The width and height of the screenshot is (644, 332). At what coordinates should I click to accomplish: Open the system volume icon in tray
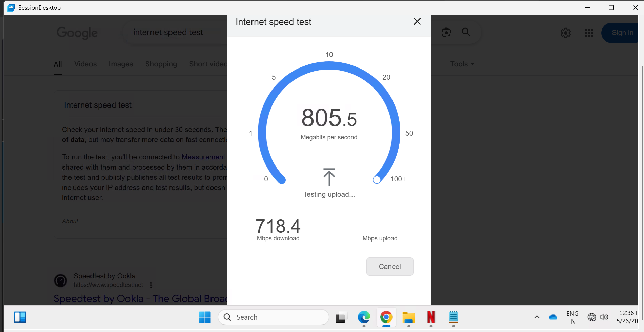[x=604, y=317]
